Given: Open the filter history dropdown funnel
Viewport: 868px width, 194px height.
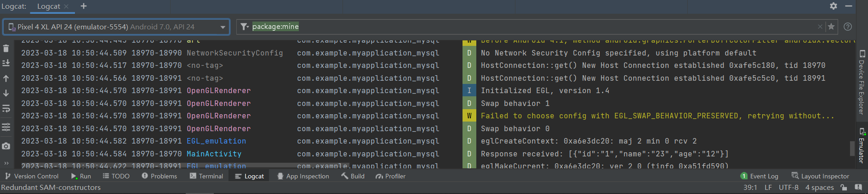Looking at the screenshot, I should coord(245,27).
